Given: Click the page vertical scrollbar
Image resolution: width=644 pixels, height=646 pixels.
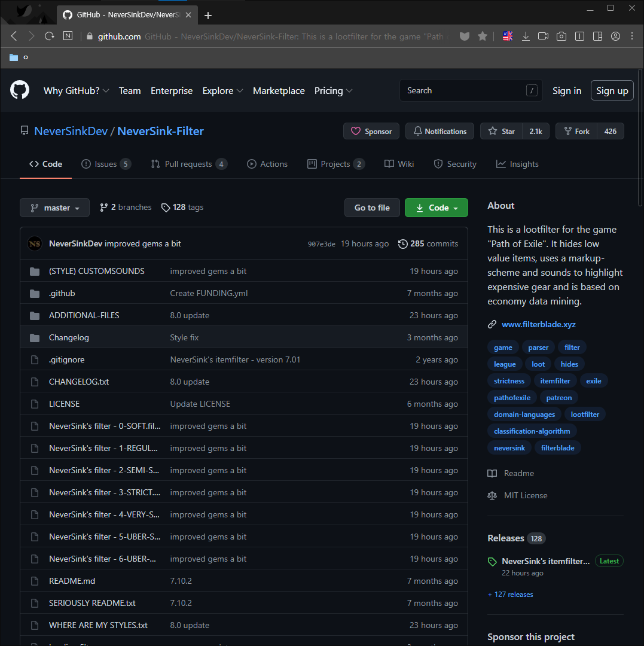Looking at the screenshot, I should tap(640, 138).
